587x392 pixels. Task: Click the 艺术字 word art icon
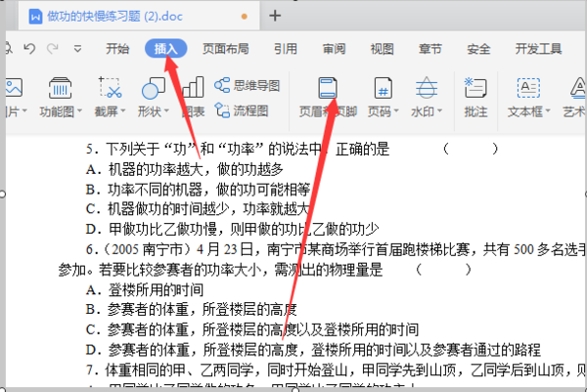click(577, 88)
